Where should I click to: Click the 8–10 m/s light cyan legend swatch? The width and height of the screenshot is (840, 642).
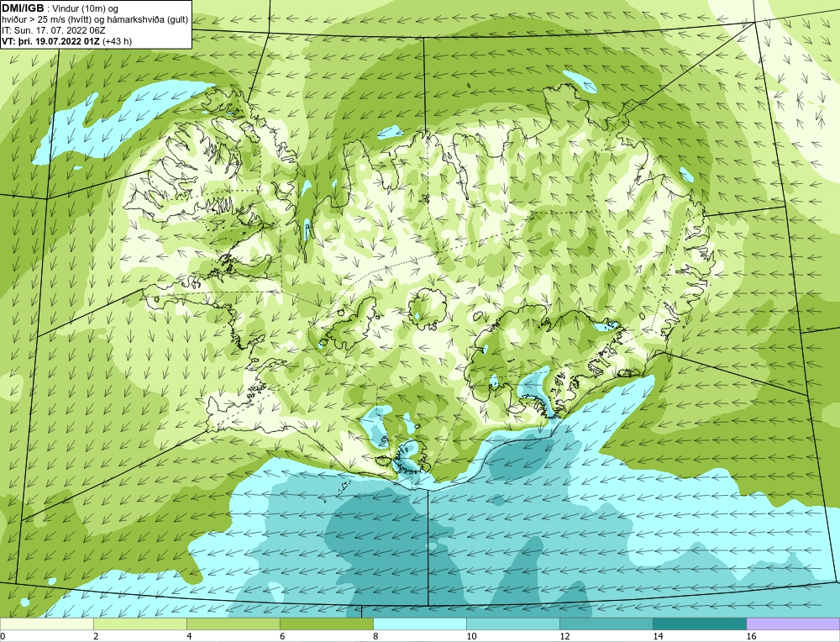point(419,624)
